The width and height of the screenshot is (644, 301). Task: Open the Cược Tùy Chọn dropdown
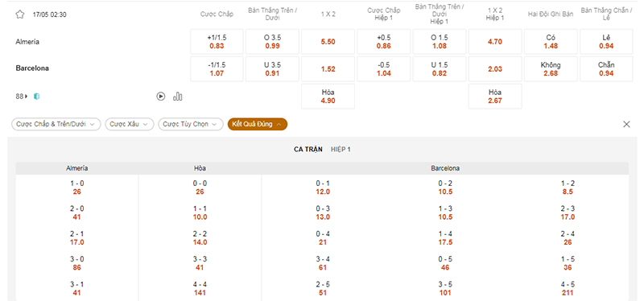click(191, 124)
